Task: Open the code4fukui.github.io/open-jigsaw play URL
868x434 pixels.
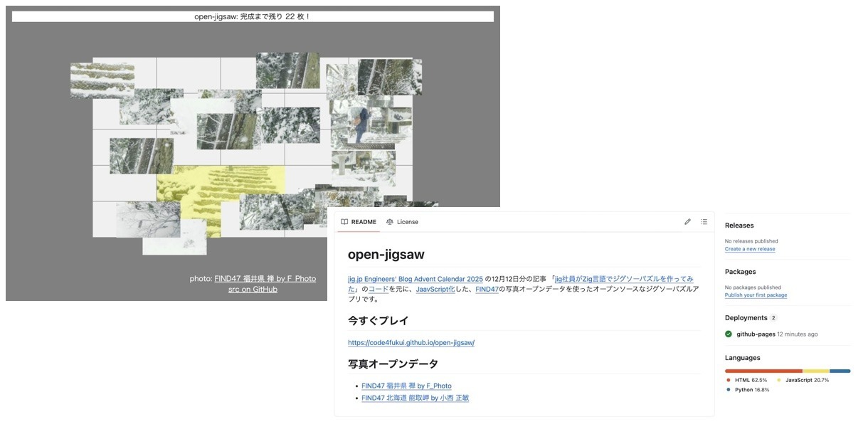Action: coord(411,343)
